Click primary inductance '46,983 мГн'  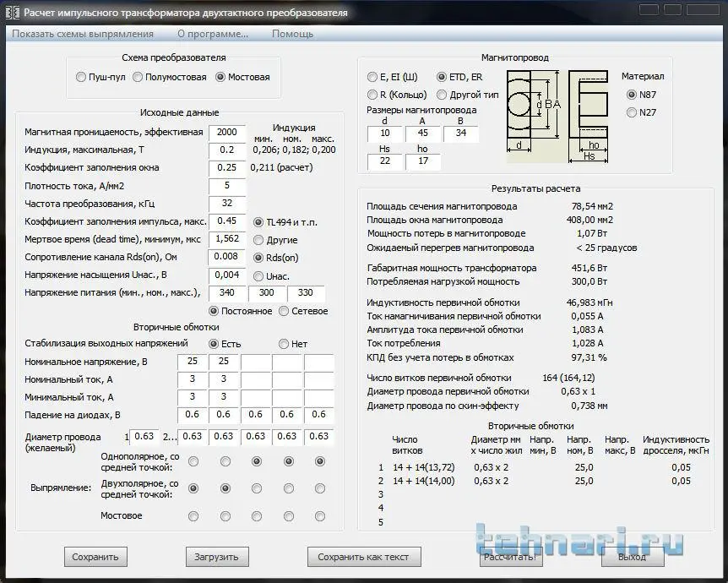click(x=589, y=302)
